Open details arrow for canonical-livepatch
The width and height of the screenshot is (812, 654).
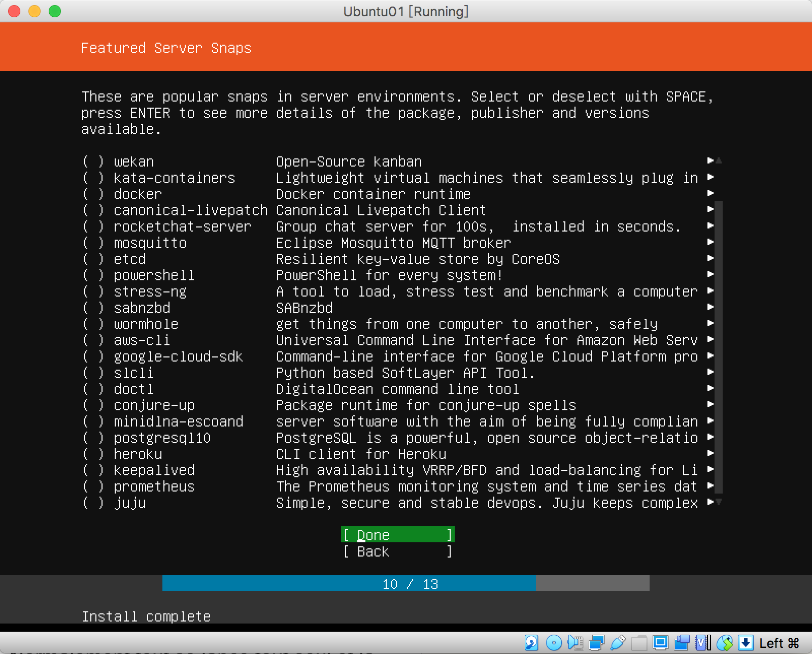coord(710,209)
